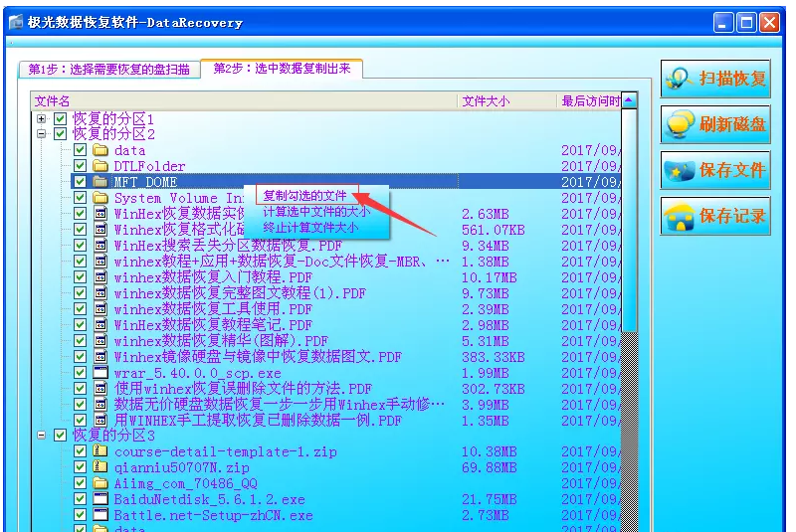The width and height of the screenshot is (796, 532).
Task: Toggle the checkbox for DTLFolder
Action: 80,166
